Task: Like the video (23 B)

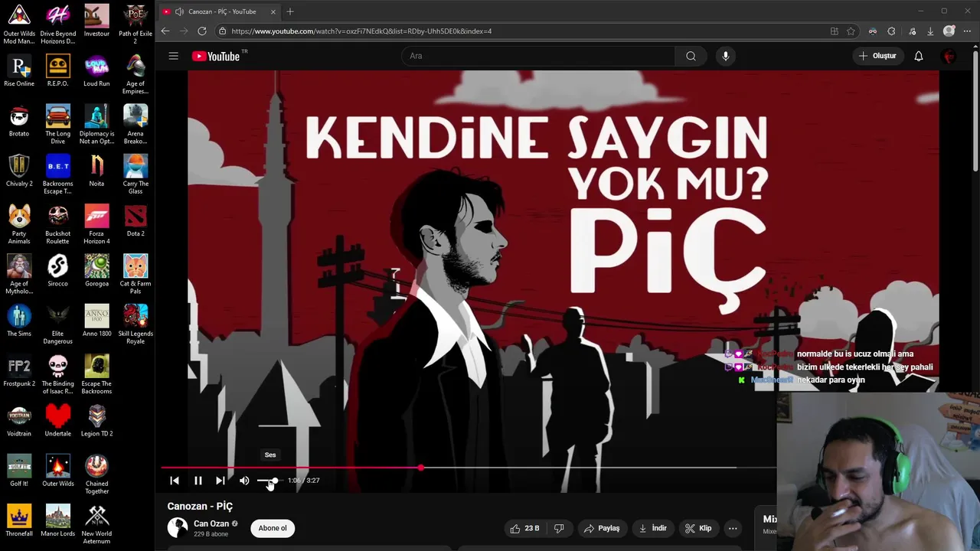Action: 524,528
